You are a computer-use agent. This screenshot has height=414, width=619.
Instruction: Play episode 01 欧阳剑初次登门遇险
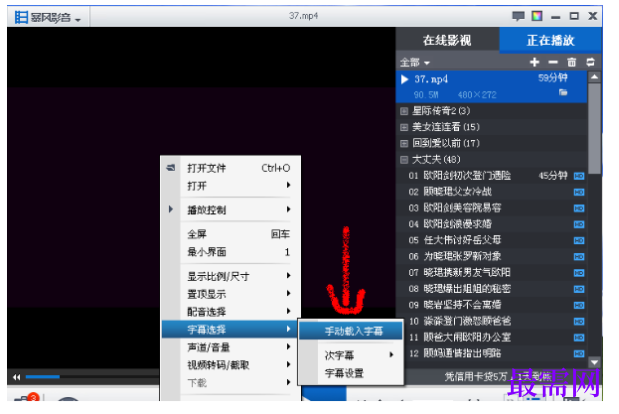(491, 176)
